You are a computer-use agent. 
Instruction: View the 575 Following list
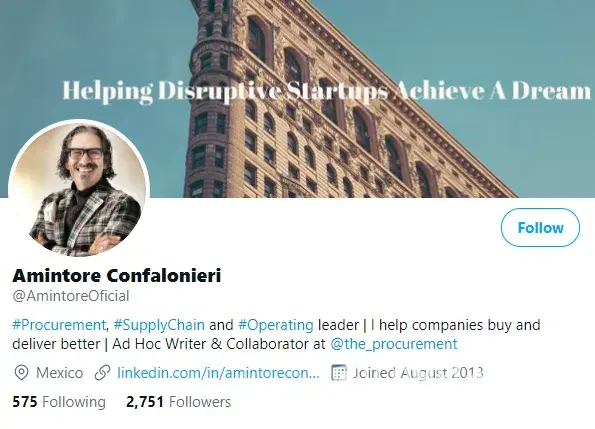[59, 402]
